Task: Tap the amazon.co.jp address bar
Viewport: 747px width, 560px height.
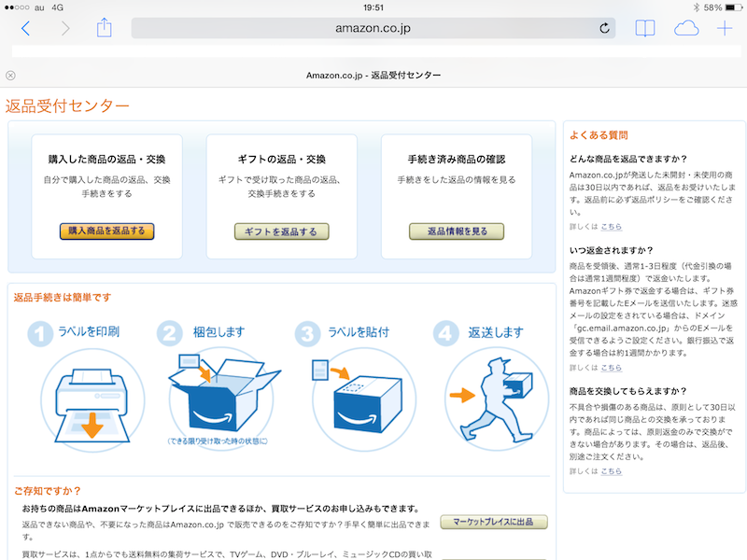Action: coord(373,28)
